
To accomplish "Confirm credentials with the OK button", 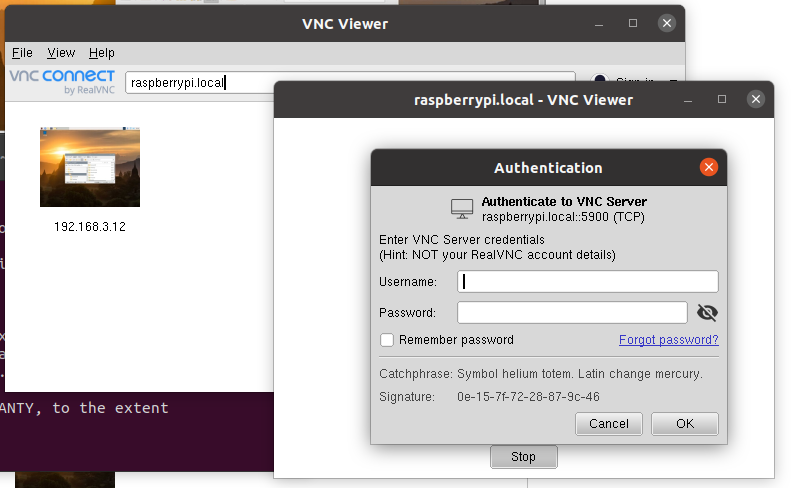I will pyautogui.click(x=685, y=423).
